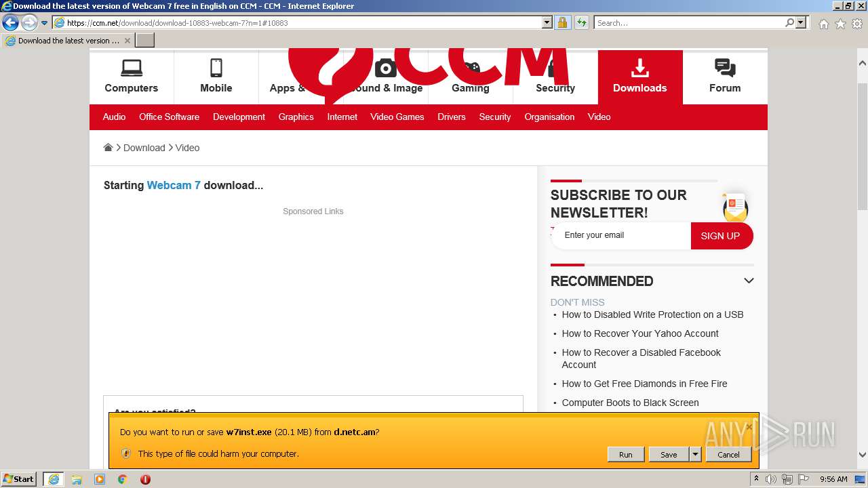Click Save in the download prompt
This screenshot has height=488, width=868.
tap(669, 455)
